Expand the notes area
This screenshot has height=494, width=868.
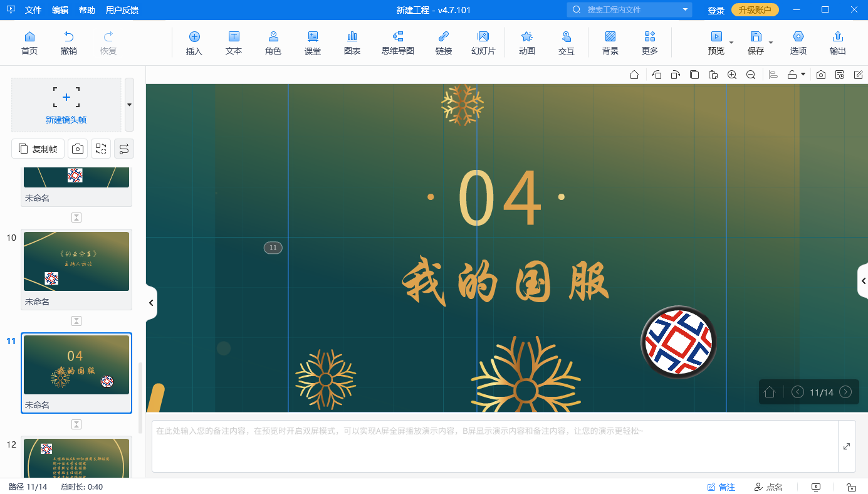click(x=847, y=446)
